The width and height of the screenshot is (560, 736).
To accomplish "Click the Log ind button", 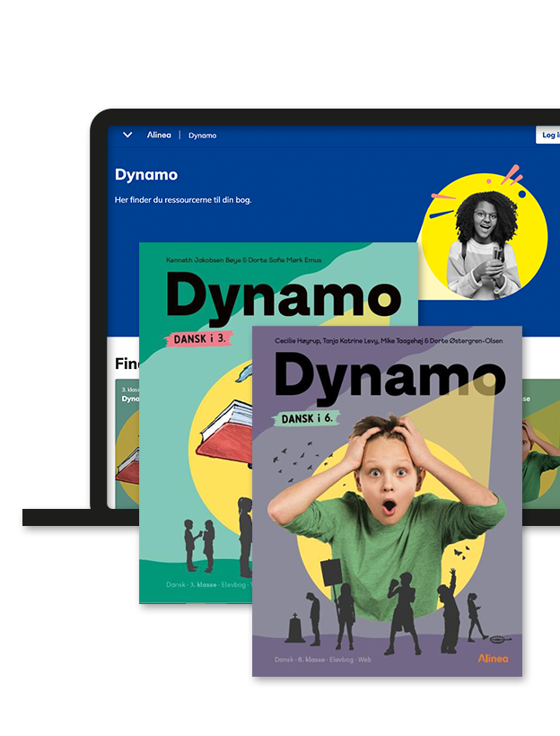I will [548, 136].
